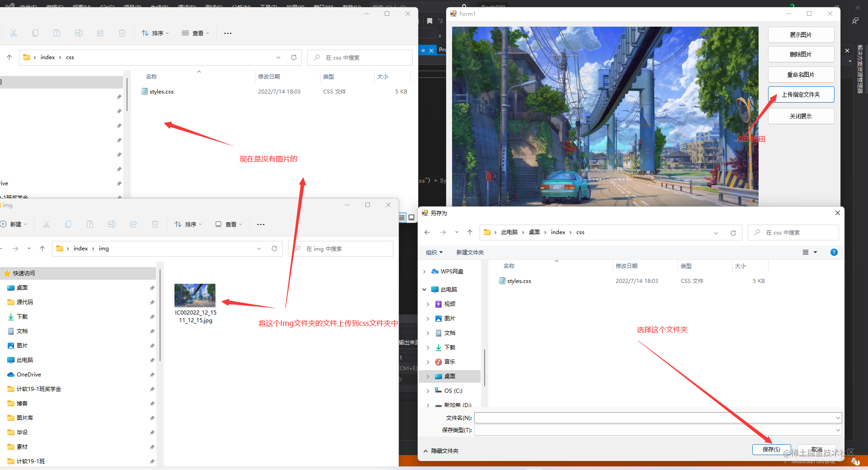
Task: Click the Cut icon in css explorer toolbar
Action: [14, 33]
